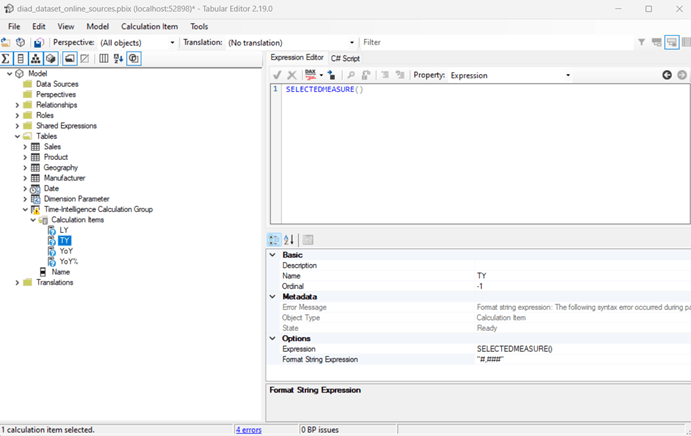This screenshot has height=436, width=691.
Task: Open the Calculation Item menu
Action: 152,27
